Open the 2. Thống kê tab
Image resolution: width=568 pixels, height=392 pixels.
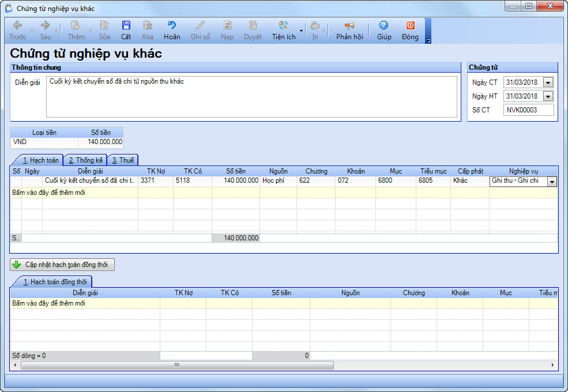[x=85, y=160]
